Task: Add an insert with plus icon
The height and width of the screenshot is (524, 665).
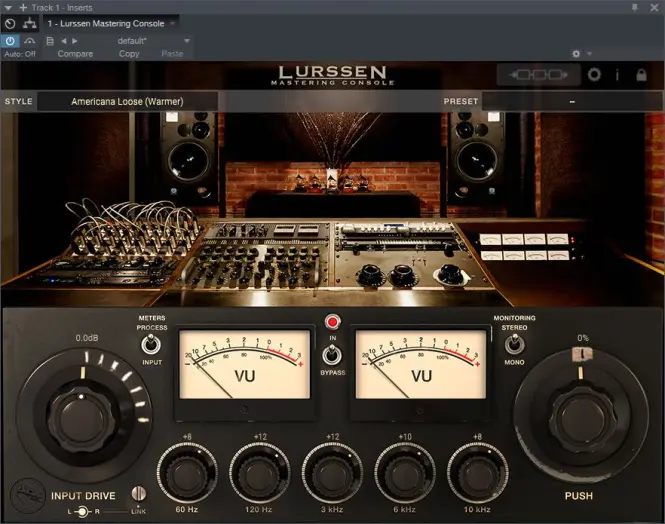Action: click(23, 8)
